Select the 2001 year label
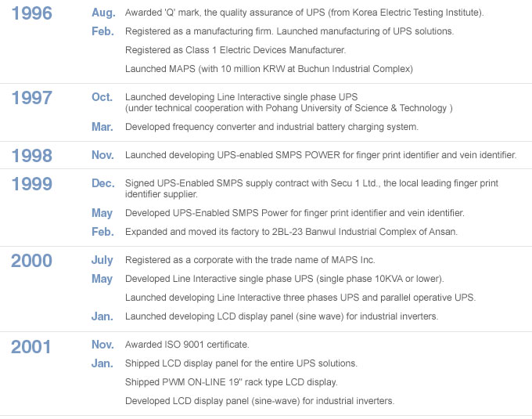The height and width of the screenshot is (419, 532). (x=31, y=347)
